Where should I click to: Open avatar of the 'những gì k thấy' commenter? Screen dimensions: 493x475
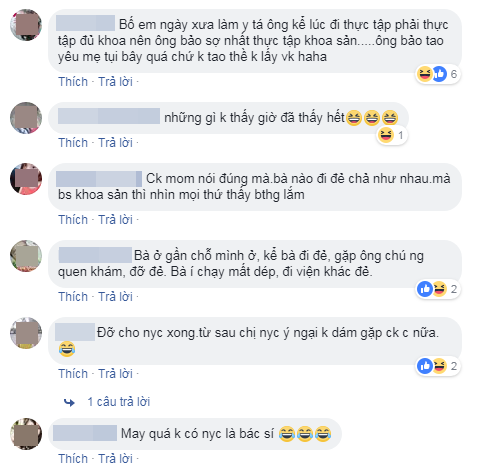[26, 118]
